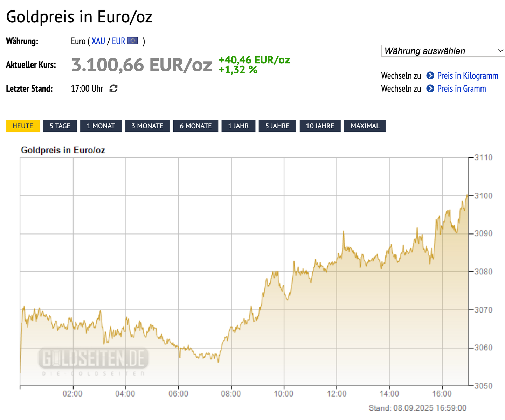505x420 pixels.
Task: Select the 5 JAHRE range
Action: click(277, 126)
